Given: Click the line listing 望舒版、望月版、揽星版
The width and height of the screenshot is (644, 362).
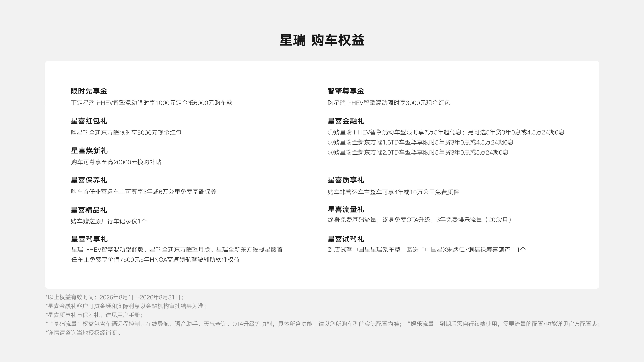Looking at the screenshot, I should pyautogui.click(x=177, y=250).
